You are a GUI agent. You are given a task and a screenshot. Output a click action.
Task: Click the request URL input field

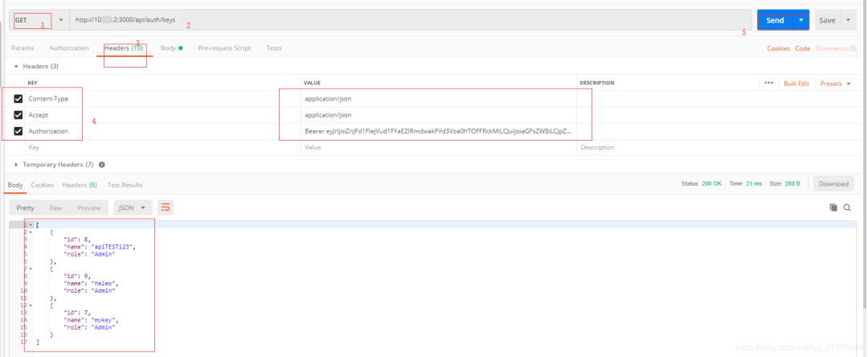(410, 20)
